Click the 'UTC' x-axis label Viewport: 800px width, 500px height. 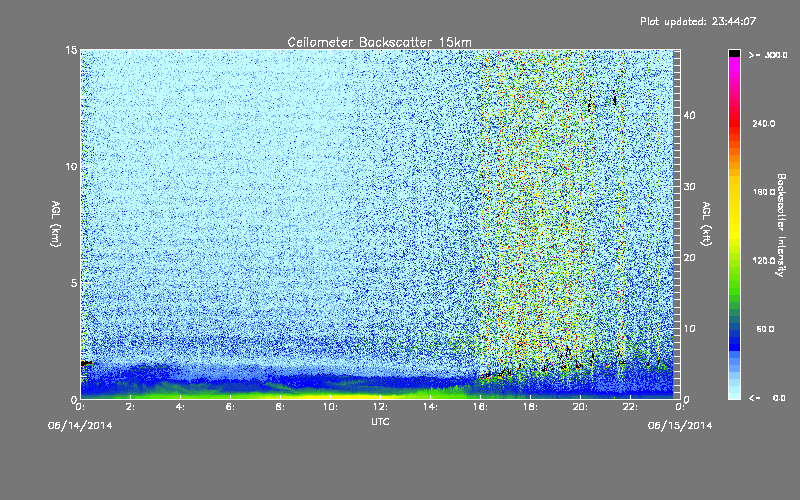[380, 421]
